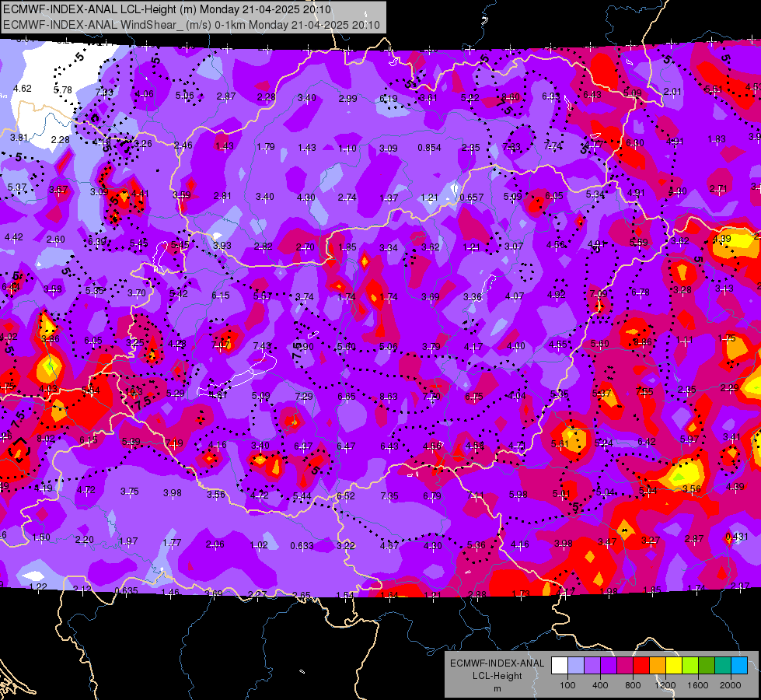Click the wind shear value 3.93
The image size is (761, 700).
tap(222, 245)
